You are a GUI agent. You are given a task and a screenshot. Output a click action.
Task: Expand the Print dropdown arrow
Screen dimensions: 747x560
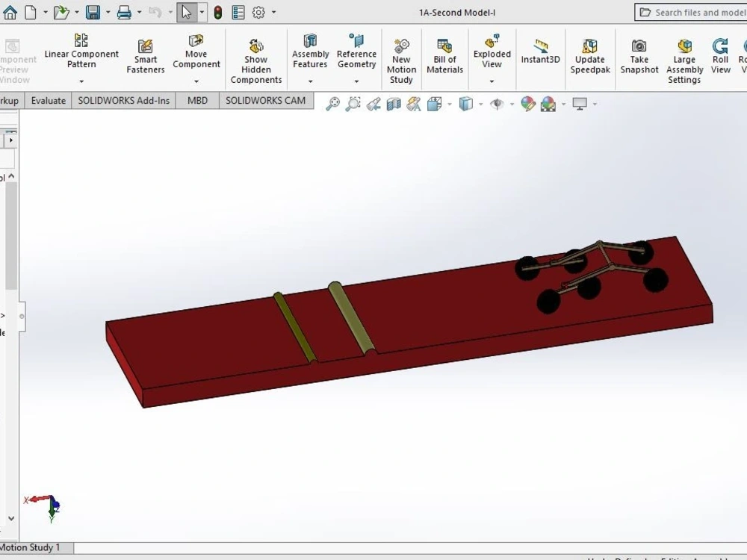[x=140, y=13]
